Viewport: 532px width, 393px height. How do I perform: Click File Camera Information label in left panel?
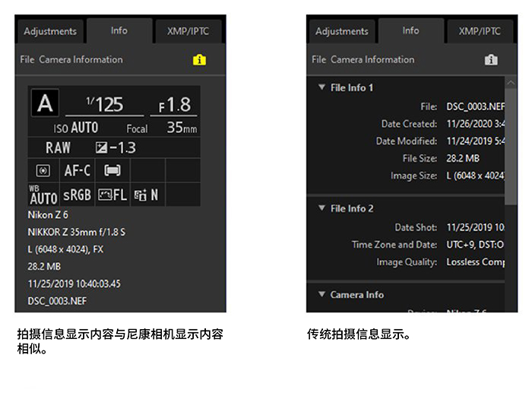[71, 59]
